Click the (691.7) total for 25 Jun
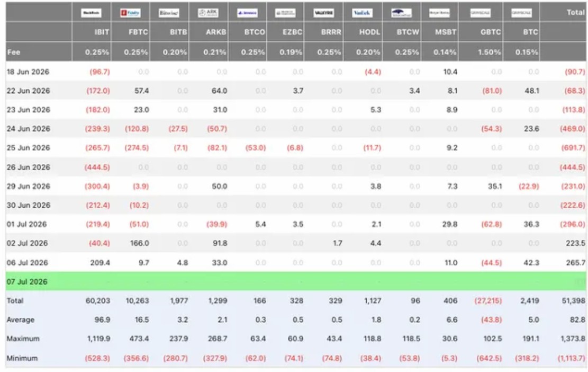The image size is (588, 372). pyautogui.click(x=573, y=148)
